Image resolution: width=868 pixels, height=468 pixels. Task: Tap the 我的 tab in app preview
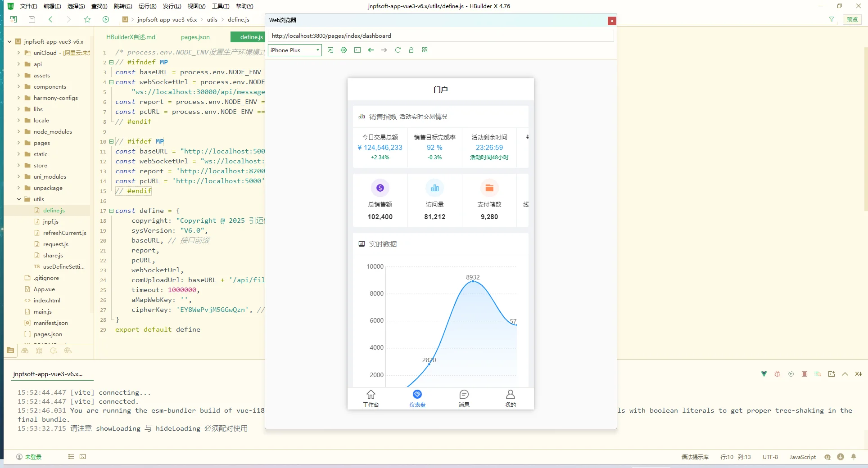tap(511, 399)
